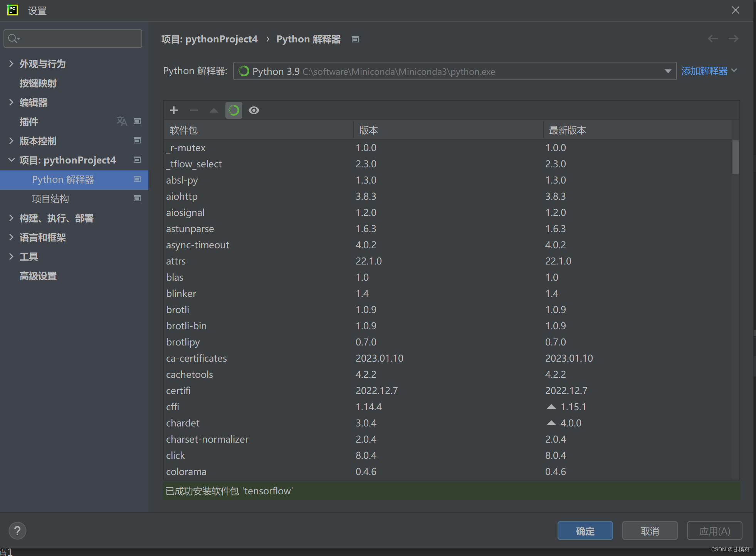Screen dimensions: 756x556
Task: Click the package list vertical scrollbar
Action: click(x=735, y=157)
